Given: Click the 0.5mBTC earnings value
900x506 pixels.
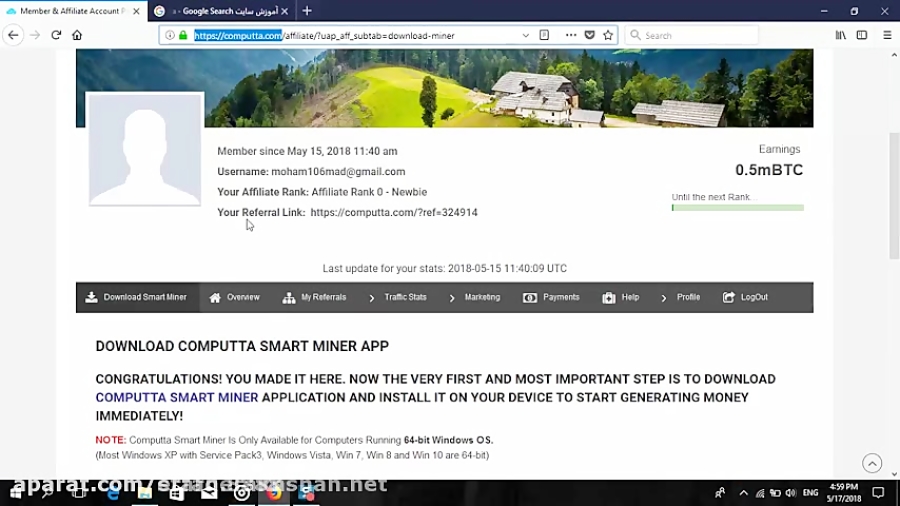Looking at the screenshot, I should pos(769,170).
